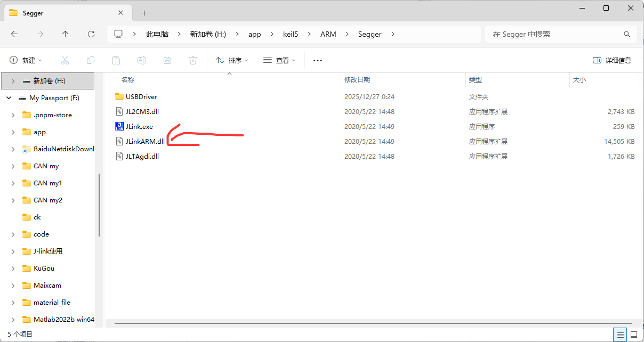The width and height of the screenshot is (644, 342).
Task: Click the USBDriver folder icon
Action: [x=119, y=97]
